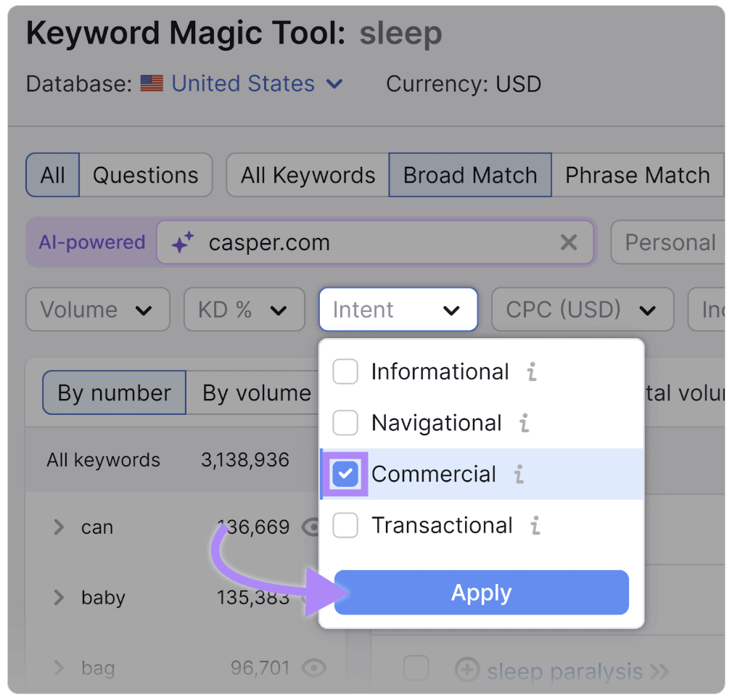Switch to the Questions tab
Viewport: 732px width, 700px height.
145,176
